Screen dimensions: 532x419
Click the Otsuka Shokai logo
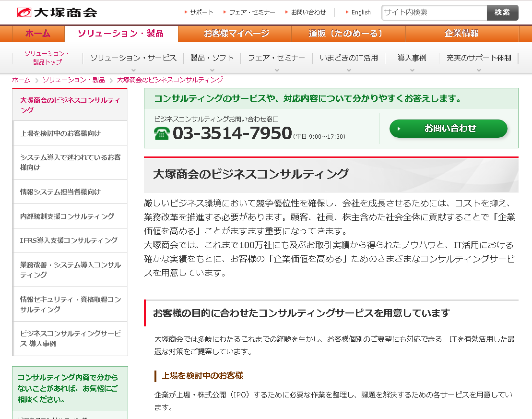(x=57, y=12)
